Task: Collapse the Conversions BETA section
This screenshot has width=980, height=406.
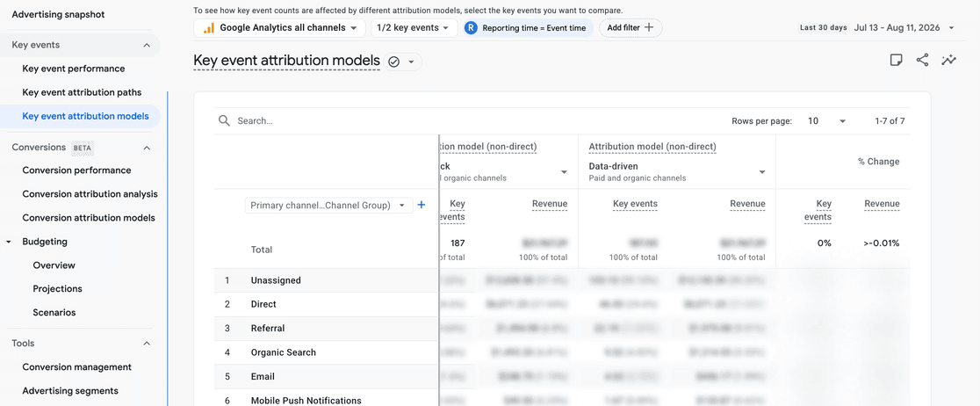Action: tap(147, 148)
